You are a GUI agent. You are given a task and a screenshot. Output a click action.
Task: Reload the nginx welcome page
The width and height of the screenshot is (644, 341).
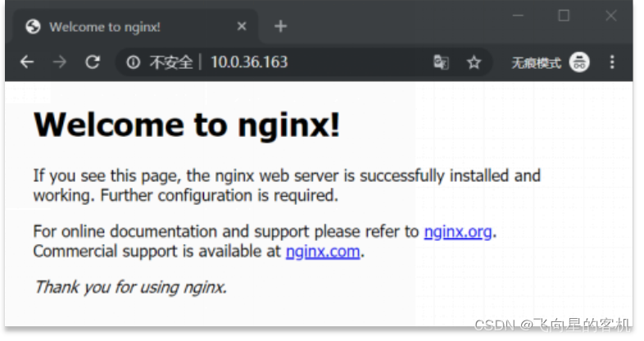(x=93, y=62)
